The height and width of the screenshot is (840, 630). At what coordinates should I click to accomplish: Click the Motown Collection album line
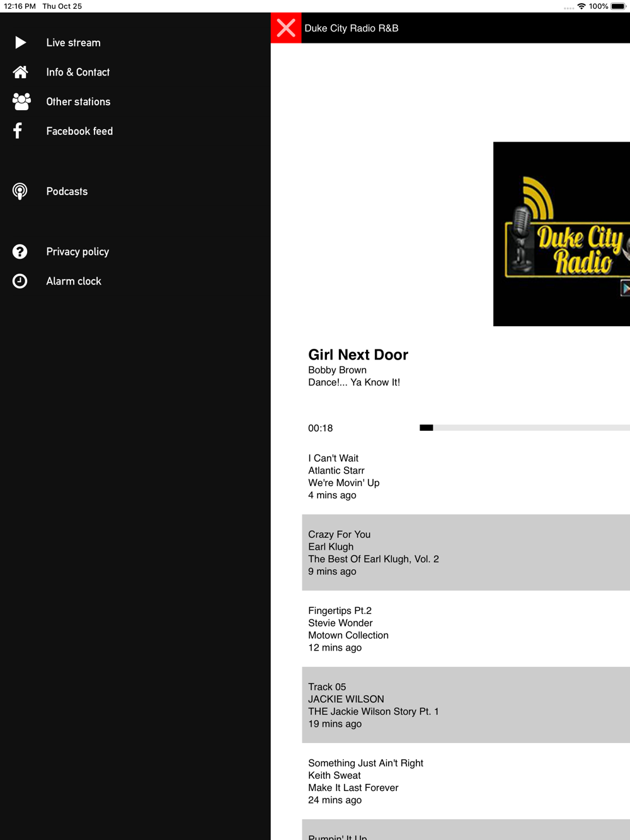pyautogui.click(x=348, y=635)
